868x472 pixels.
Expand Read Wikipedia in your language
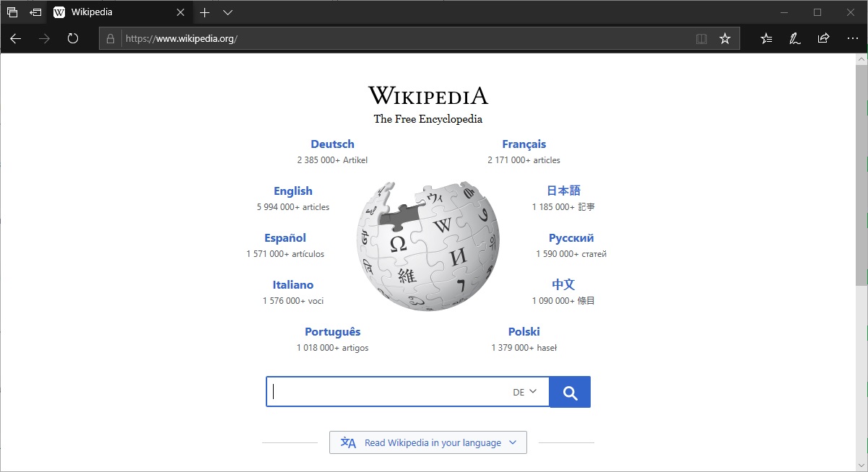click(x=428, y=442)
